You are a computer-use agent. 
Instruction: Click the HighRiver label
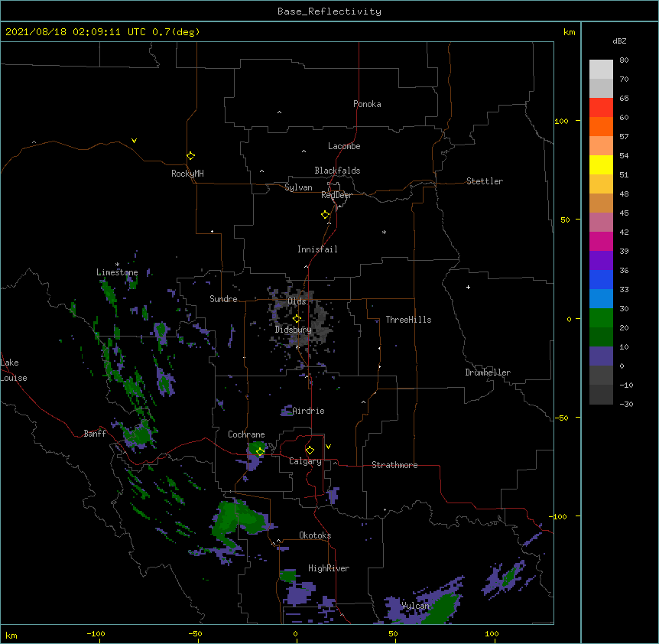coord(329,568)
